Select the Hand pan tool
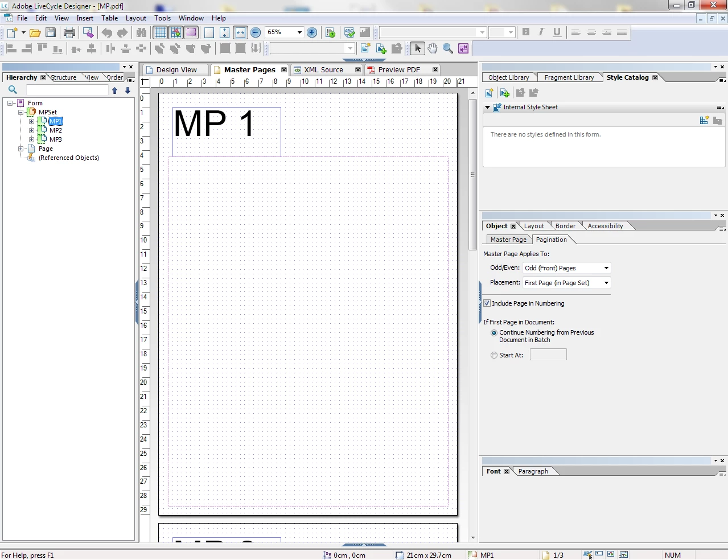The width and height of the screenshot is (728, 560). pyautogui.click(x=433, y=48)
